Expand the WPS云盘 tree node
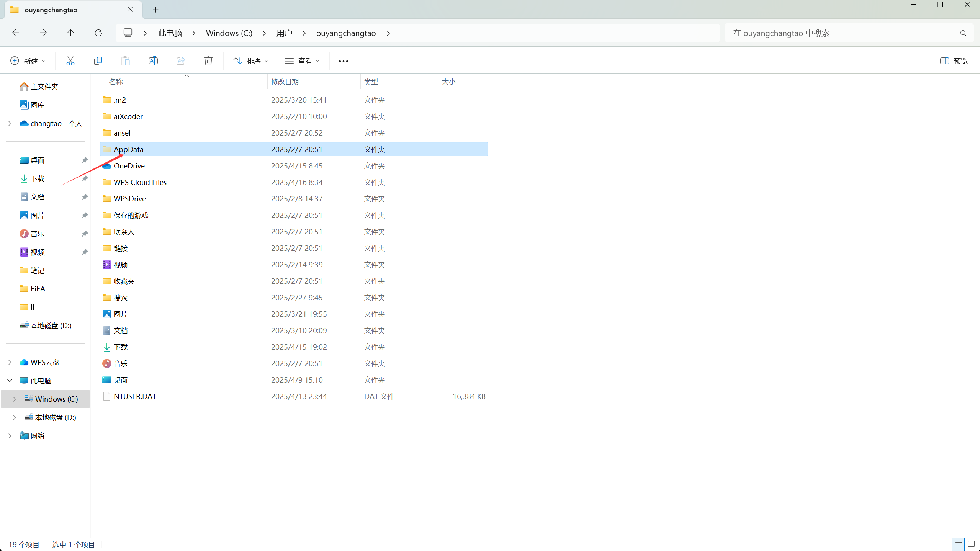Image resolution: width=980 pixels, height=551 pixels. 10,362
